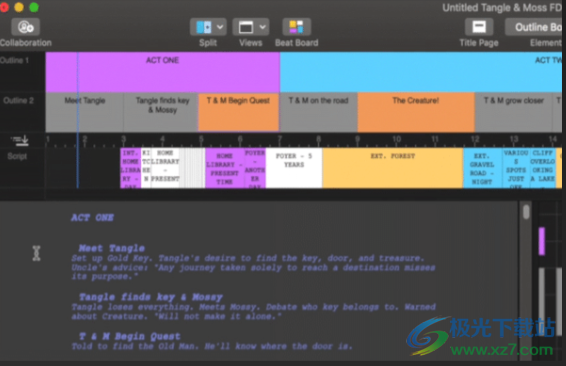Click the EXT. FOREST scene block
This screenshot has width=566, height=366.
pyautogui.click(x=393, y=168)
